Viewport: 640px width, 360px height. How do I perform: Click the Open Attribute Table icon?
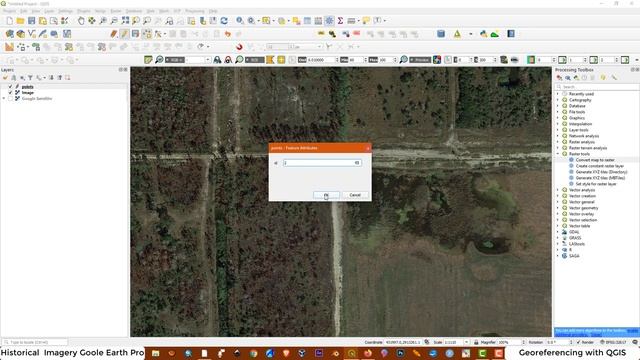(x=307, y=20)
